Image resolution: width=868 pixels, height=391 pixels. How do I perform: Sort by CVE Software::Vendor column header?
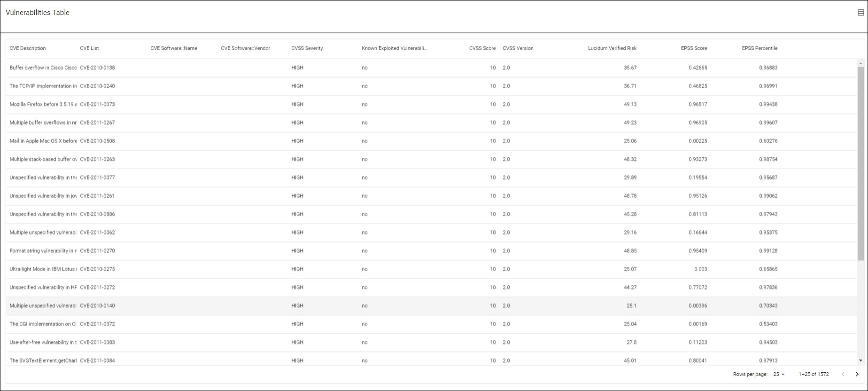(245, 48)
